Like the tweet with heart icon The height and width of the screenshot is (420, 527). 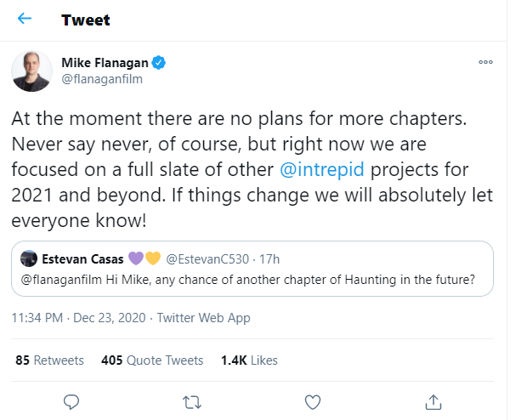tap(312, 401)
